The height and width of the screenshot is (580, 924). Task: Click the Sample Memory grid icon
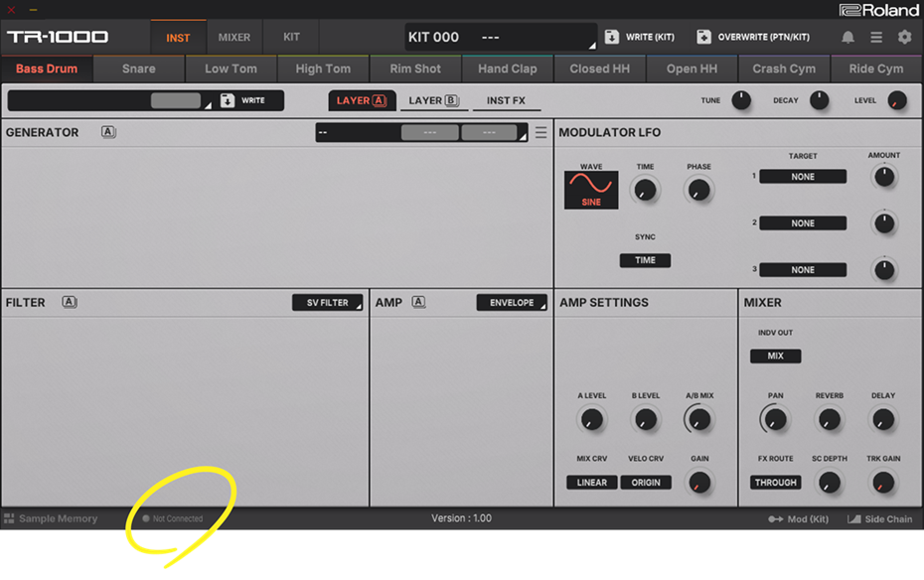[x=9, y=518]
